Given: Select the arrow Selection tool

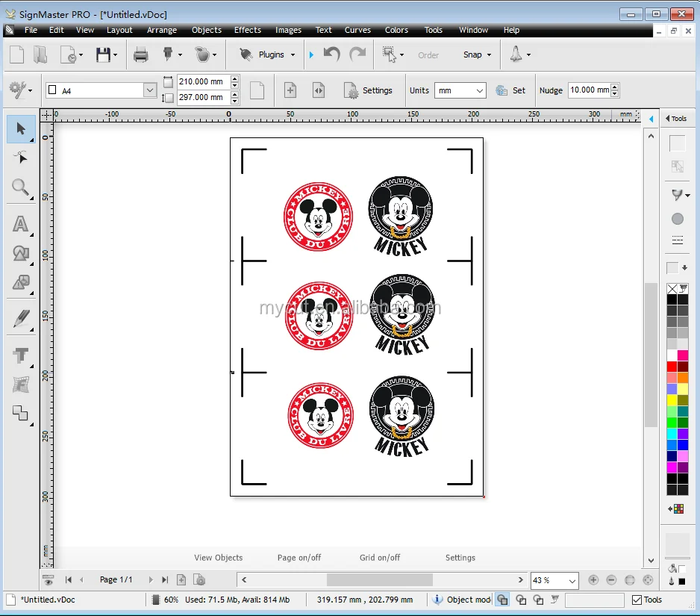Looking at the screenshot, I should [20, 129].
